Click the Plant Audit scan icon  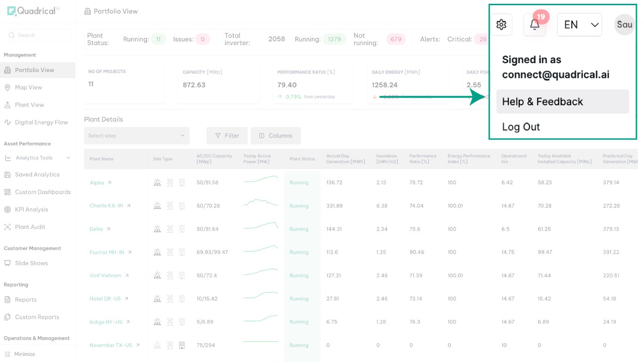7,227
